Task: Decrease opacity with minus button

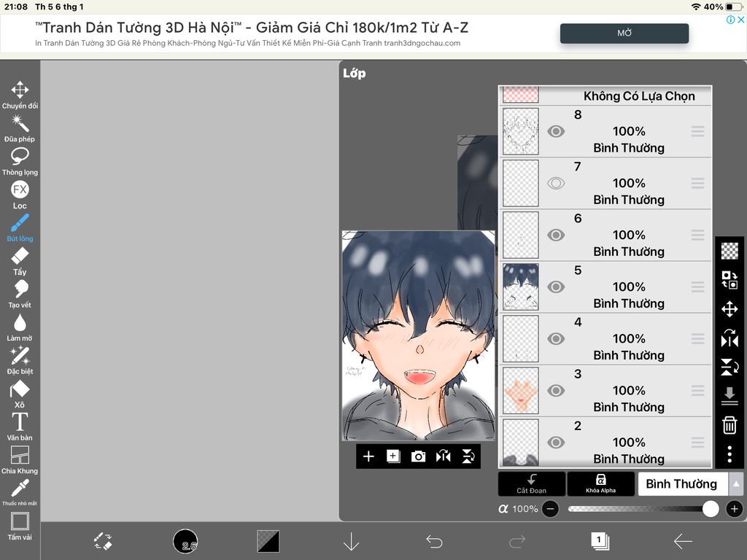Action: [x=550, y=509]
